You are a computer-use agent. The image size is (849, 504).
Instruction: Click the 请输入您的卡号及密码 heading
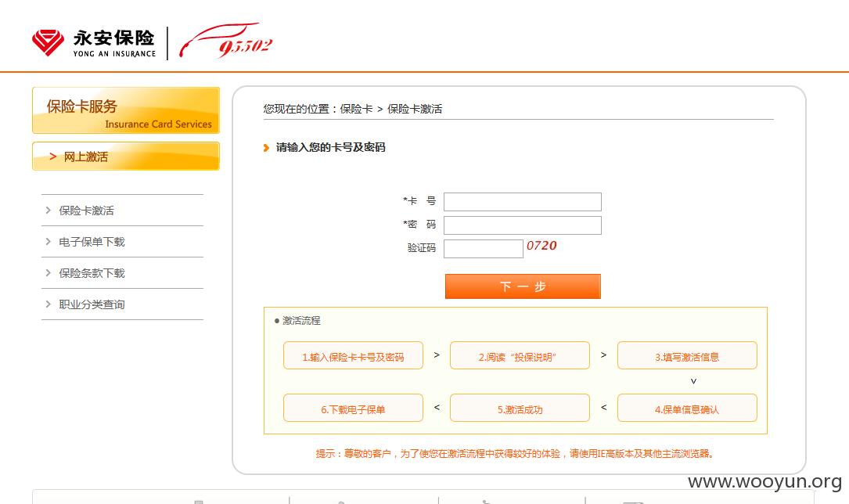click(330, 147)
